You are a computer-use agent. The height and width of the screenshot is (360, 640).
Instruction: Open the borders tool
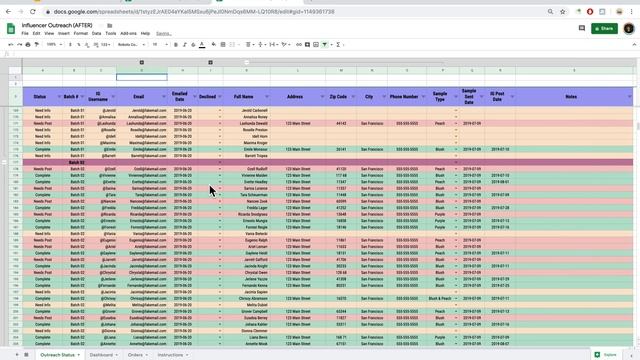(x=223, y=44)
